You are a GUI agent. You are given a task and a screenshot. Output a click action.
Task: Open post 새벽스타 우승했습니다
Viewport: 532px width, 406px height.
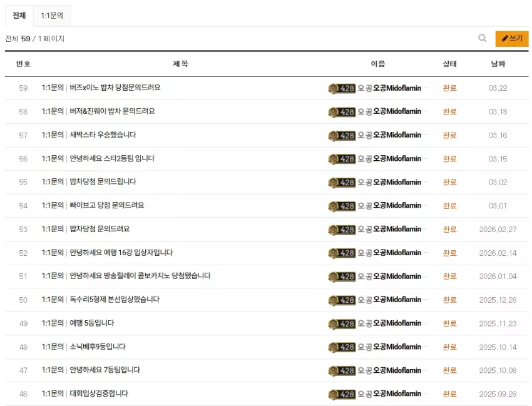[x=103, y=134]
